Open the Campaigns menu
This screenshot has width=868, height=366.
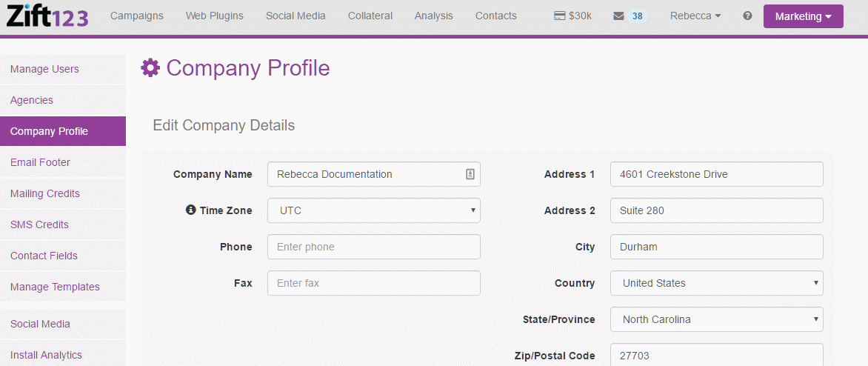pos(137,16)
